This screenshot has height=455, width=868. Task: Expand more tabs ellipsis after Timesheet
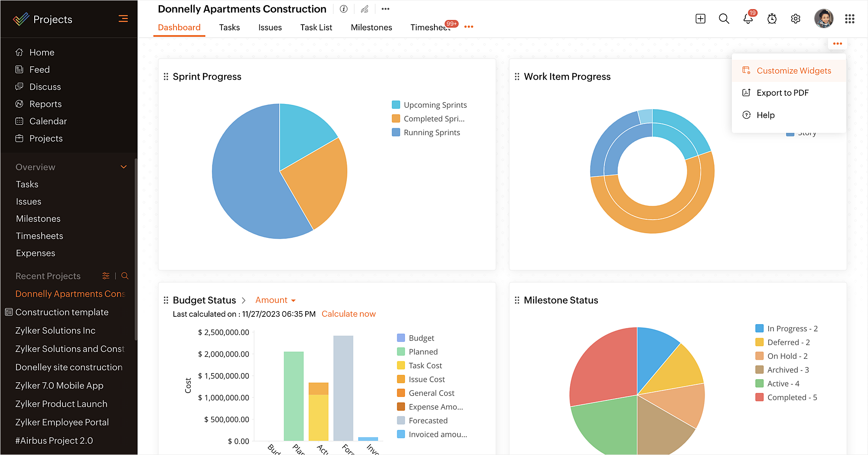[x=469, y=27]
